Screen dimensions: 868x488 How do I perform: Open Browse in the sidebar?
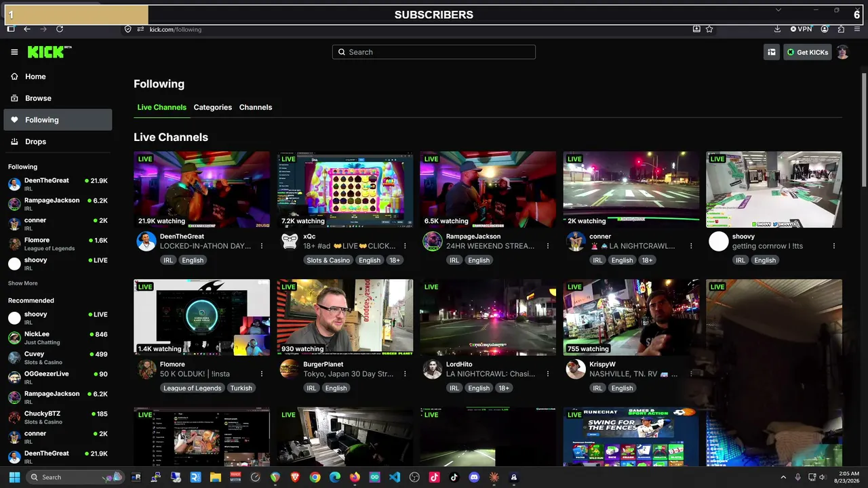coord(58,98)
